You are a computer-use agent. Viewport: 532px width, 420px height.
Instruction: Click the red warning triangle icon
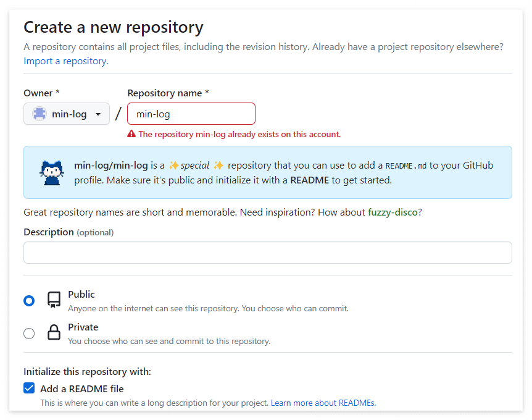click(x=131, y=134)
